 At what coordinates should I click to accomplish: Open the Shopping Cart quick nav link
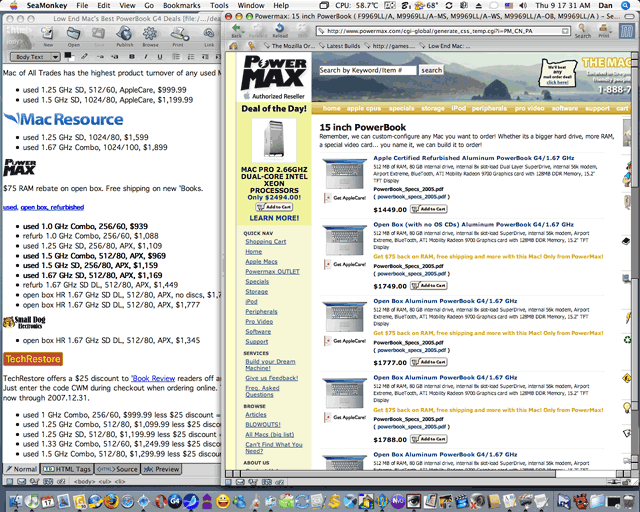pos(266,241)
